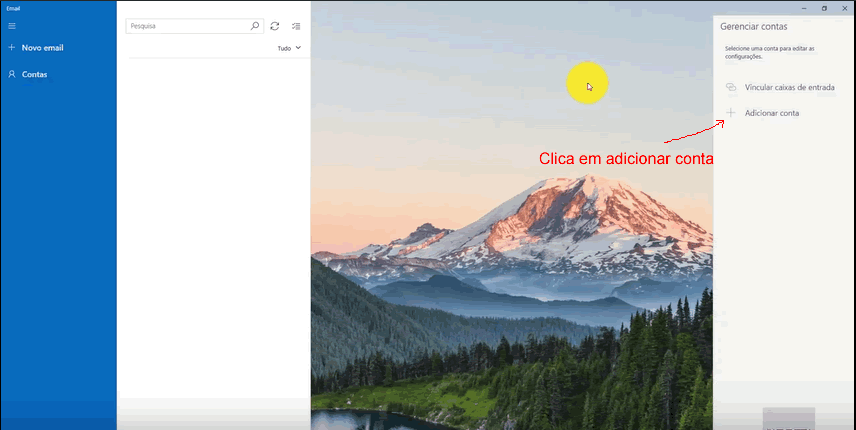Image resolution: width=856 pixels, height=430 pixels.
Task: Focus the Pesquisa search field
Action: (x=188, y=26)
